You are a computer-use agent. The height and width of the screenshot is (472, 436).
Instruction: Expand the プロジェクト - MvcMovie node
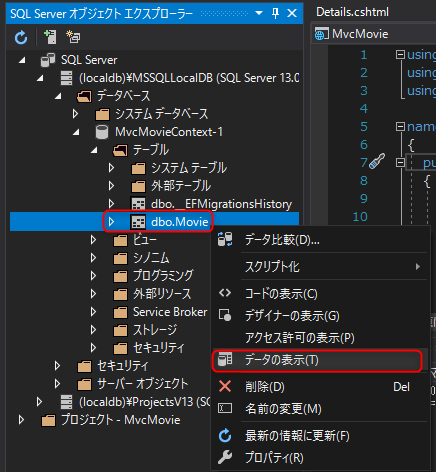21,420
